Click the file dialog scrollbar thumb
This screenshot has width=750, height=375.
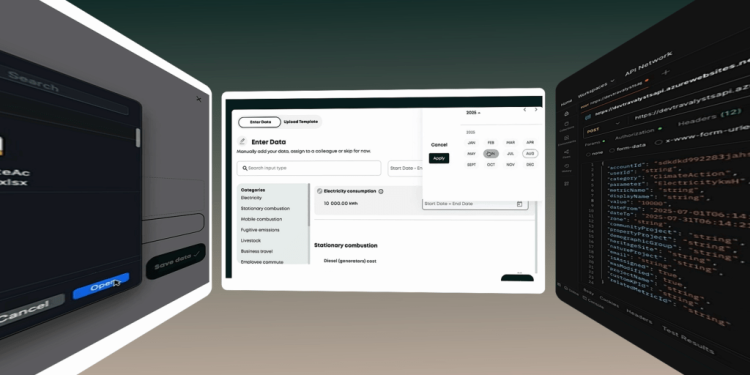[x=138, y=137]
